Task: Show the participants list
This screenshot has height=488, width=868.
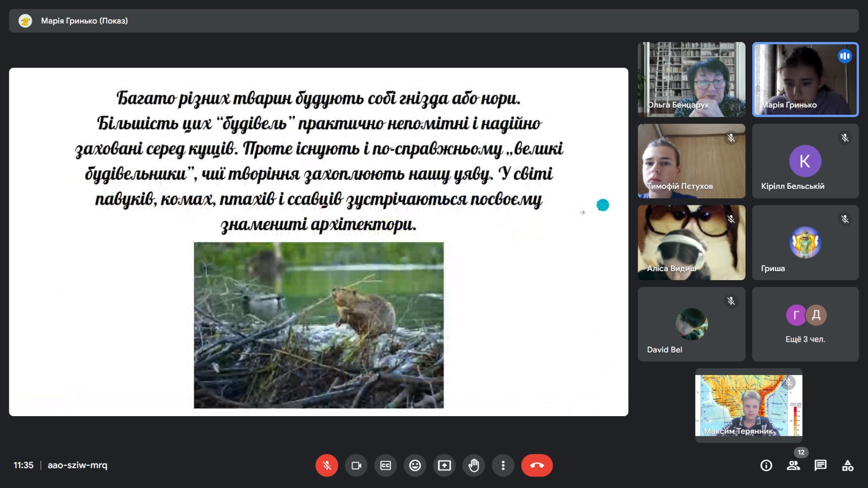Action: tap(793, 465)
